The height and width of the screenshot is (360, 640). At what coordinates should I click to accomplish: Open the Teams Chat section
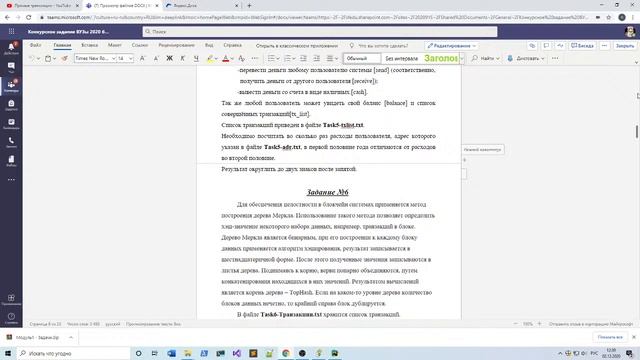pyautogui.click(x=11, y=67)
